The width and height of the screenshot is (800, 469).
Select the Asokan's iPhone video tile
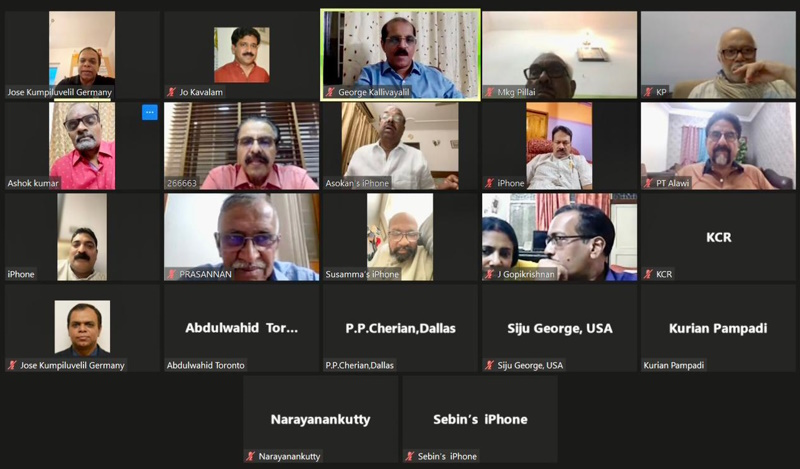coord(401,146)
